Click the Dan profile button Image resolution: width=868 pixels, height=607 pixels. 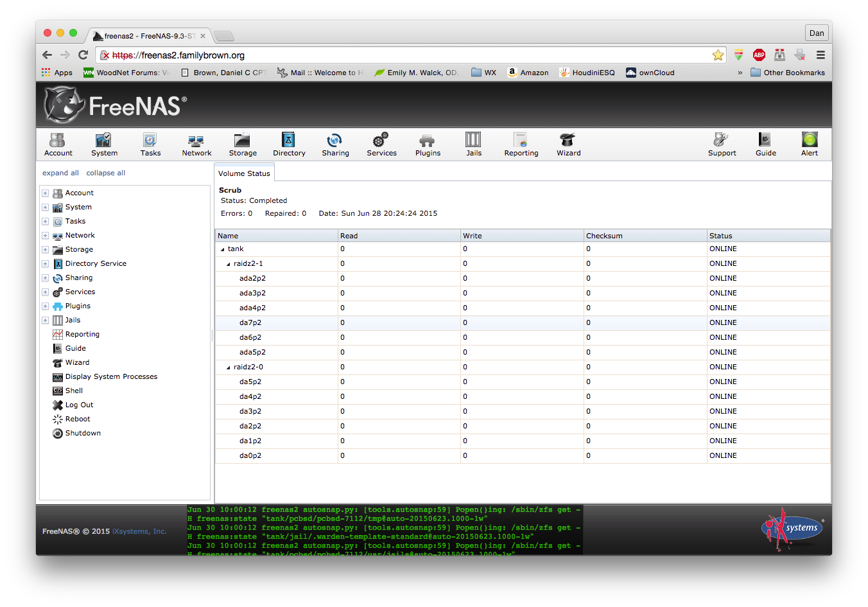pos(817,33)
